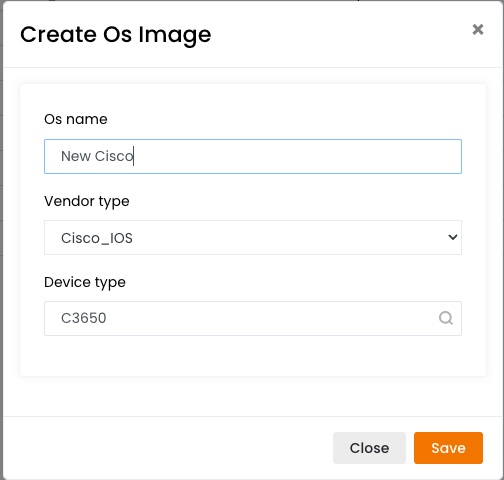Select the "Cisco_IOS" value text
Viewport: 504px width, 480px height.
97,238
